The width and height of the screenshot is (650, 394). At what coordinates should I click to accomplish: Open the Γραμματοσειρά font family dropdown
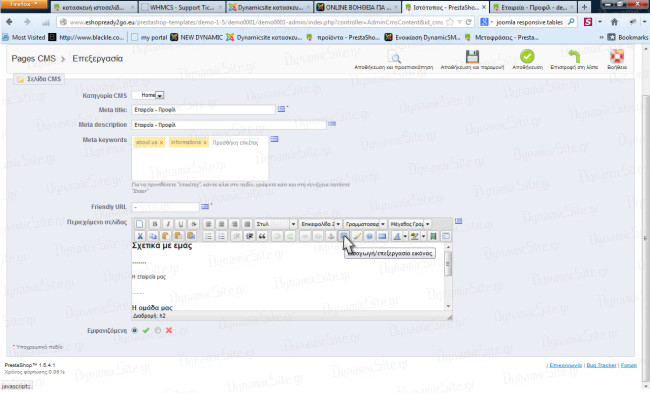tap(365, 224)
